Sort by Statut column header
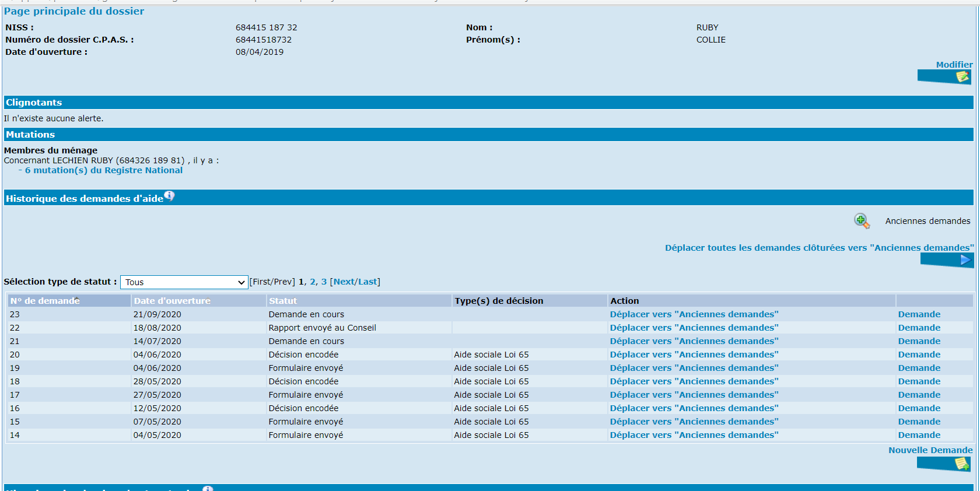 pyautogui.click(x=283, y=301)
